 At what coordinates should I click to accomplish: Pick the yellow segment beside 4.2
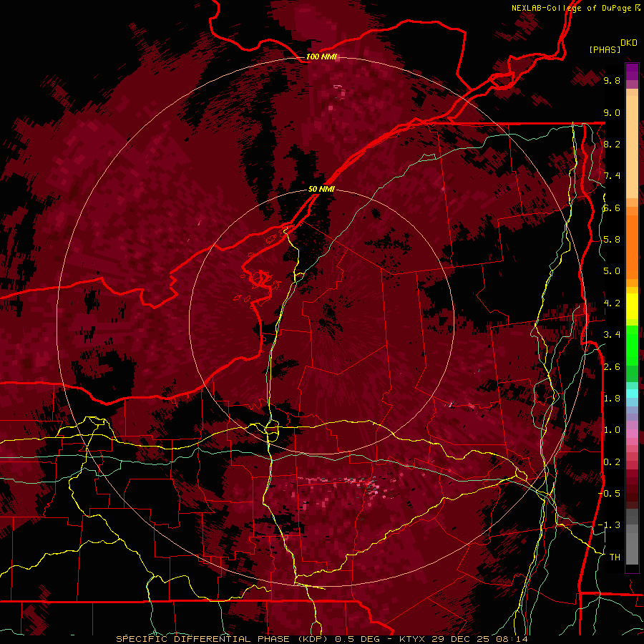pyautogui.click(x=632, y=306)
